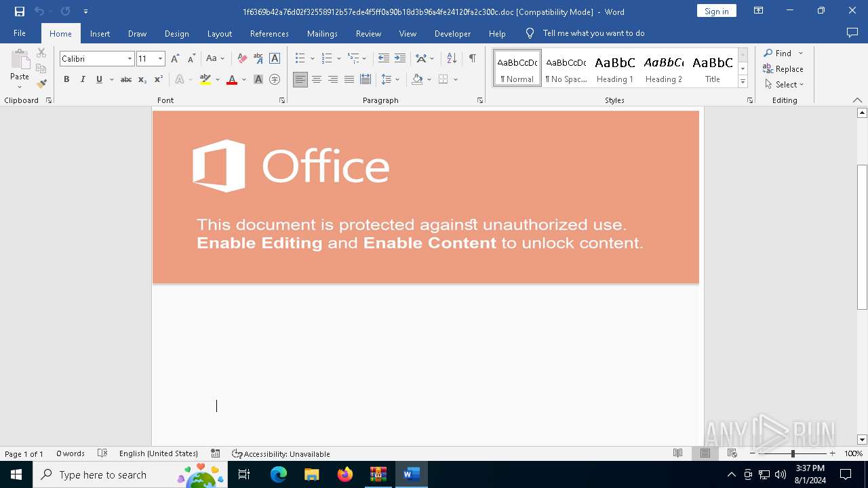The height and width of the screenshot is (488, 868).
Task: Open the Text Effects glowing A icon
Action: click(180, 79)
